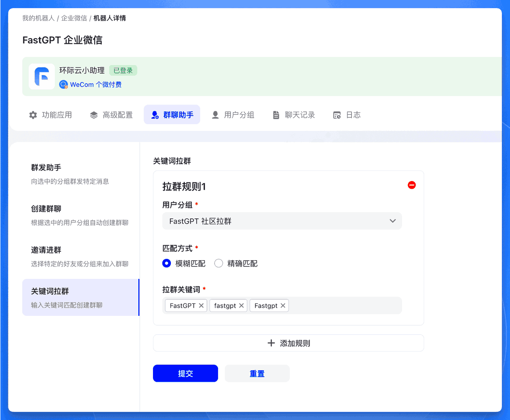510x420 pixels.
Task: Select 邀请进群 in the sidebar
Action: pyautogui.click(x=80, y=256)
